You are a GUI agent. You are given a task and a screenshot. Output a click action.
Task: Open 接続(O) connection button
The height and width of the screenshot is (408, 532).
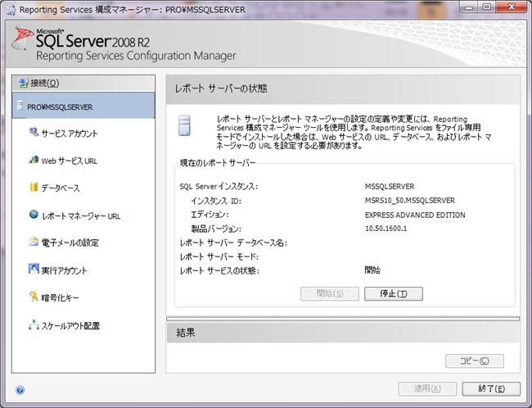pos(83,84)
